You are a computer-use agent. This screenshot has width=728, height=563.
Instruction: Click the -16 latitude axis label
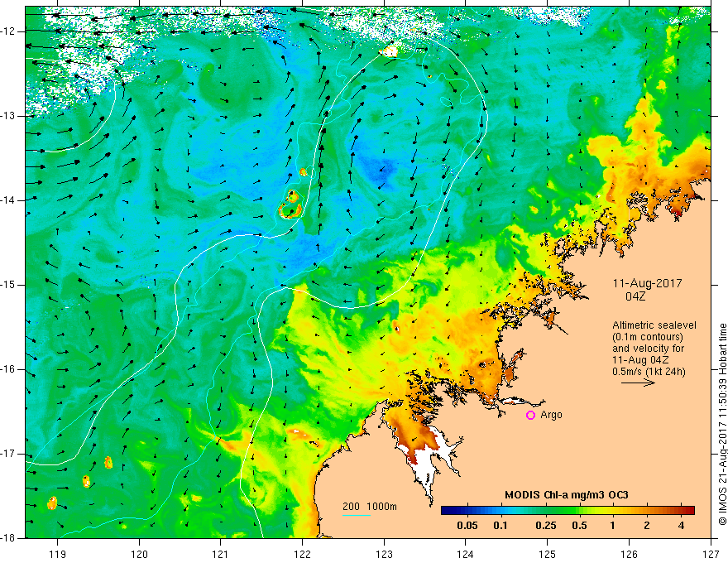click(x=9, y=370)
